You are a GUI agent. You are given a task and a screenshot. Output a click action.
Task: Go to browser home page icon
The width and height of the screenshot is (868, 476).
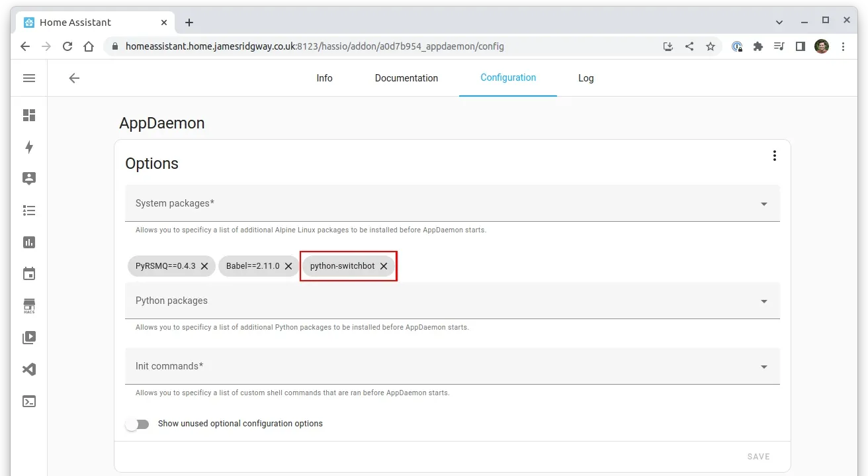click(89, 46)
